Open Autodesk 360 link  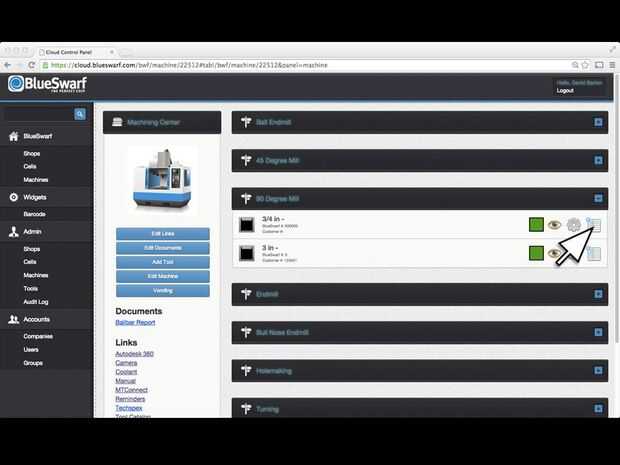134,354
